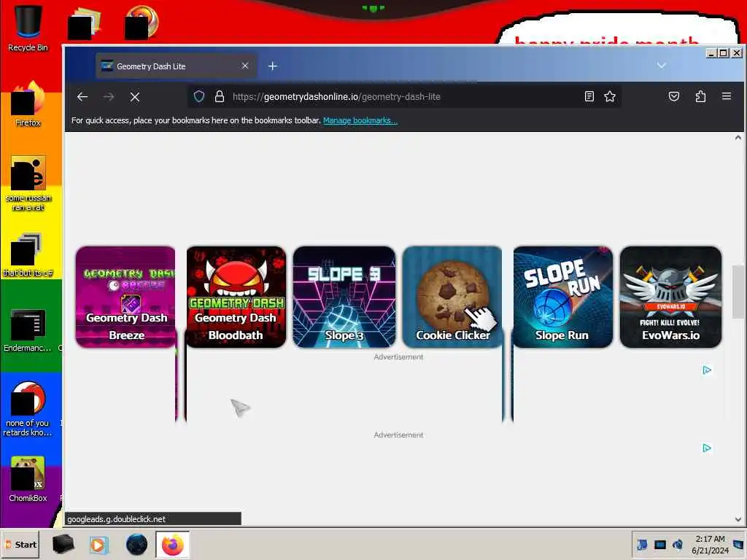Click the first tray icon left of the monitor

pyautogui.click(x=642, y=544)
